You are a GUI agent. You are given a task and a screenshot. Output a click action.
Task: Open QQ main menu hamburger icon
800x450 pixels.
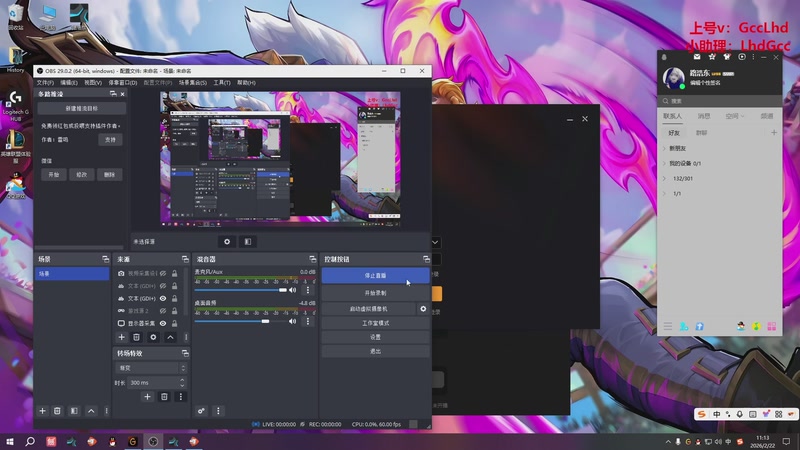(x=667, y=326)
